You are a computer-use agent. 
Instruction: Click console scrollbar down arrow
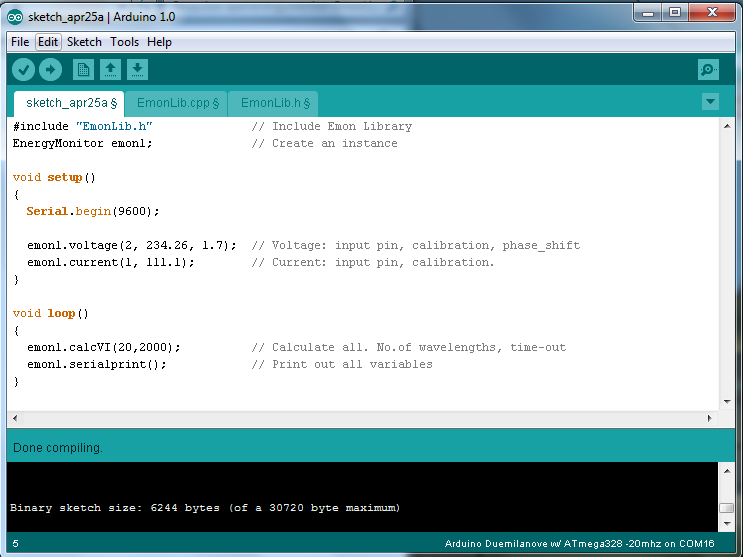tap(727, 524)
